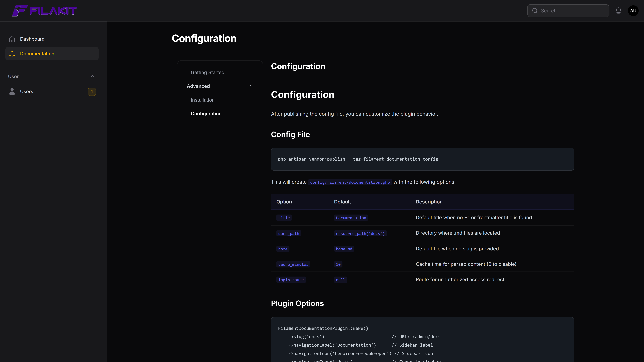Click the Description column header
The width and height of the screenshot is (644, 362).
coord(429,202)
